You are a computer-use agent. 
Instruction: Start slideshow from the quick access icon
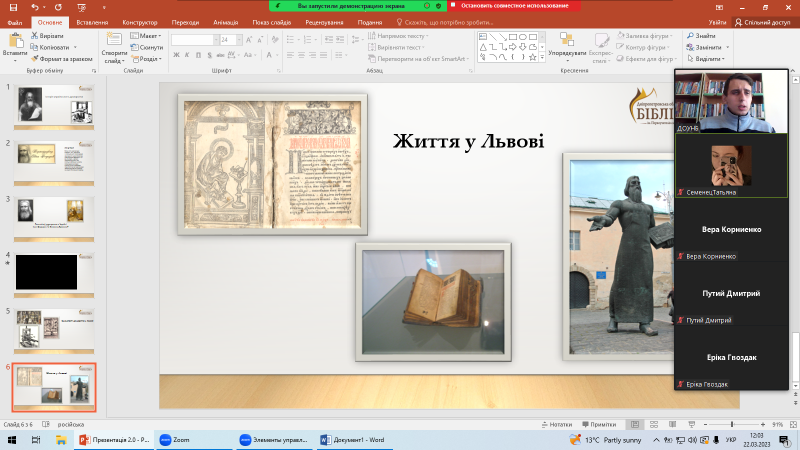coord(82,7)
